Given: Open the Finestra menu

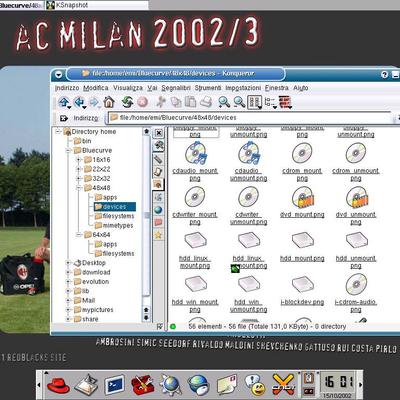Looking at the screenshot, I should [277, 88].
